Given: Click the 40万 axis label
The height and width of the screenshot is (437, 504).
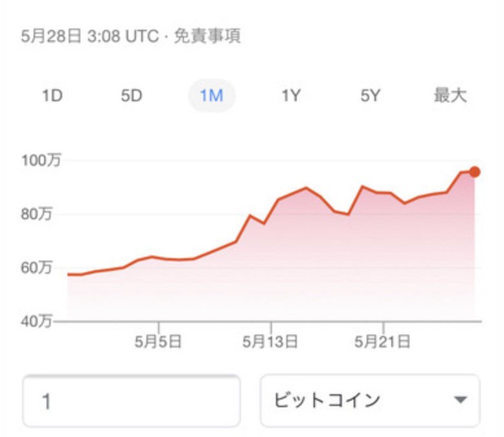Looking at the screenshot, I should pyautogui.click(x=36, y=321).
